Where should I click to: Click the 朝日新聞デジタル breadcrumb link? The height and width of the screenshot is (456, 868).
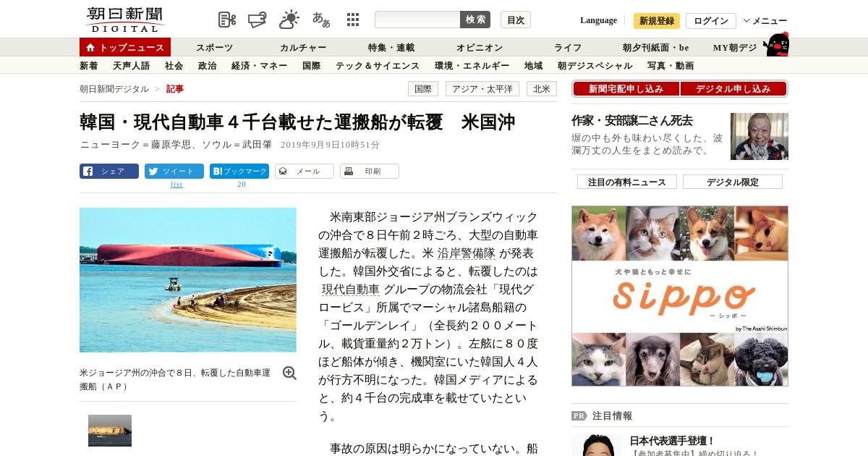click(x=114, y=89)
